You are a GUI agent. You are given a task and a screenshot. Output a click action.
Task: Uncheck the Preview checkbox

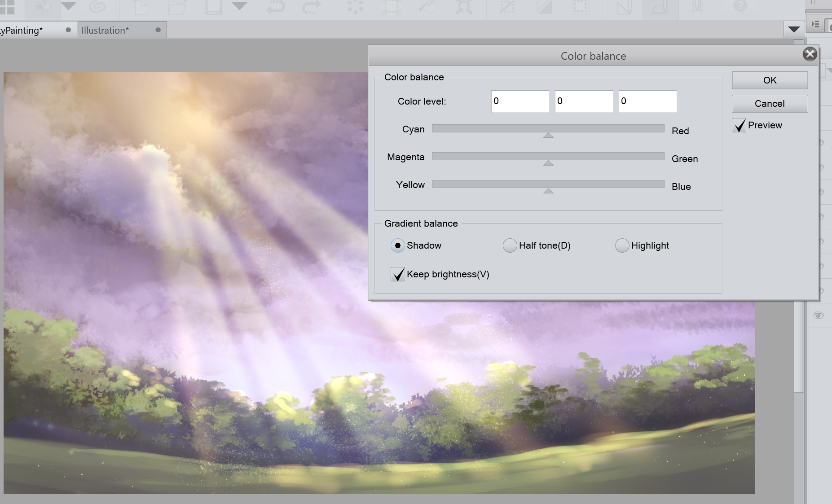pyautogui.click(x=739, y=125)
